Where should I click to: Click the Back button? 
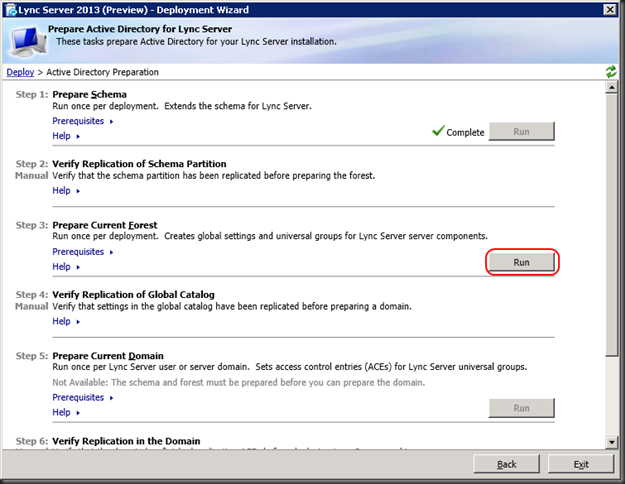tap(506, 464)
